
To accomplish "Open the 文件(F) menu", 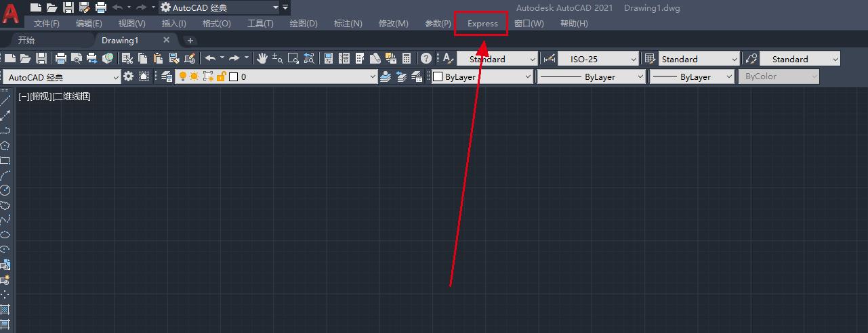I will [x=47, y=24].
